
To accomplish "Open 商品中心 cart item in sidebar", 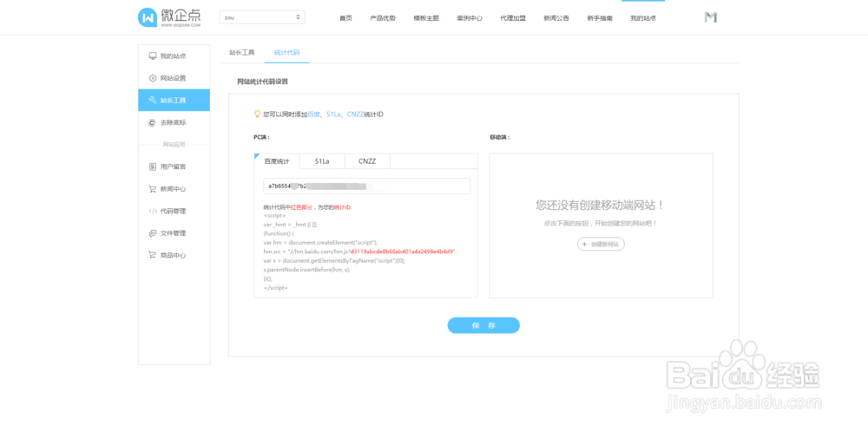I will tap(174, 255).
